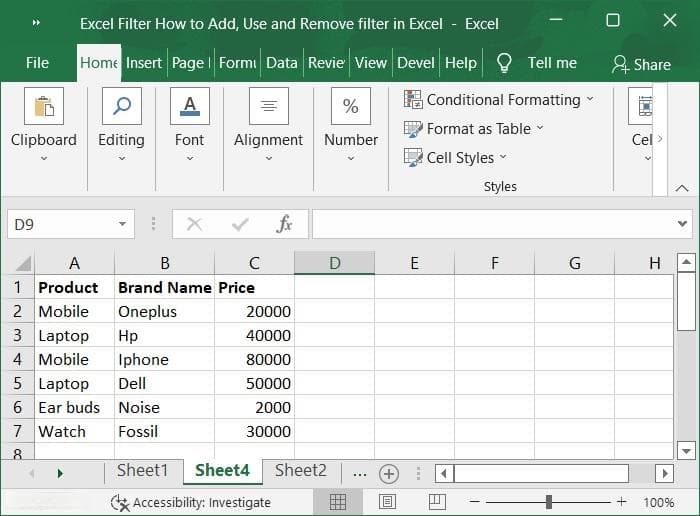Open the Cells icon group

(x=643, y=106)
